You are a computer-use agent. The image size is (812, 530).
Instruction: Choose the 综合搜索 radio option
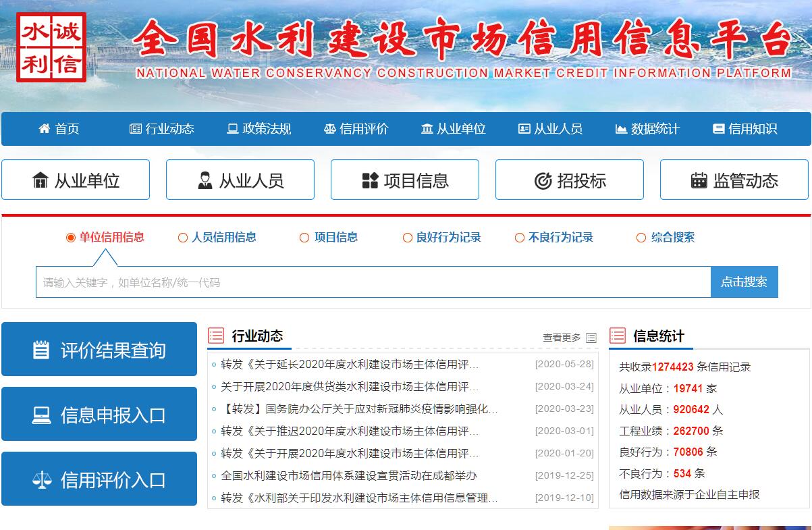pyautogui.click(x=641, y=238)
